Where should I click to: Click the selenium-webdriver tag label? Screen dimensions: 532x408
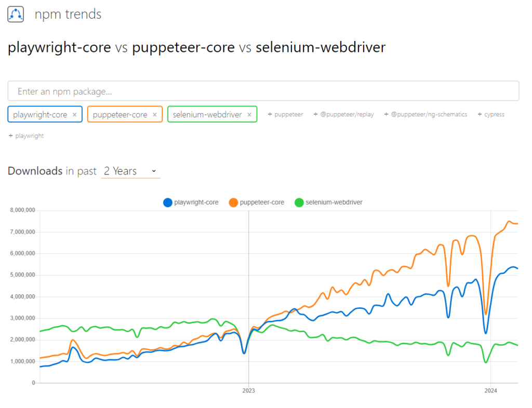pos(207,115)
